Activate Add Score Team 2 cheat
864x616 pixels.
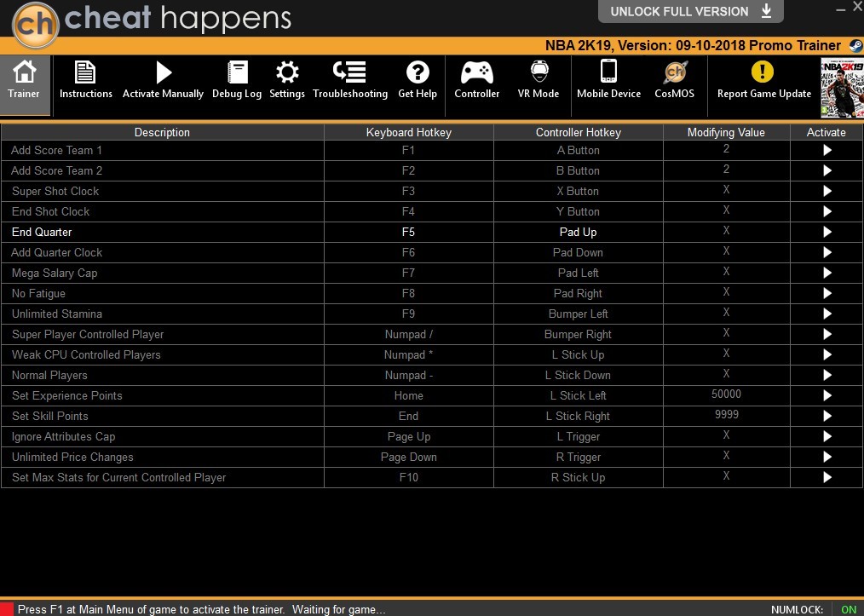(827, 170)
